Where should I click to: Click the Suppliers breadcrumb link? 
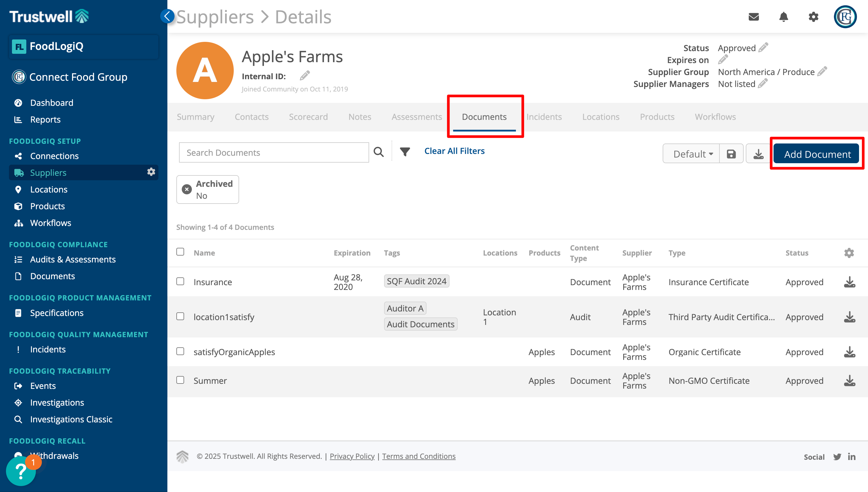[215, 17]
